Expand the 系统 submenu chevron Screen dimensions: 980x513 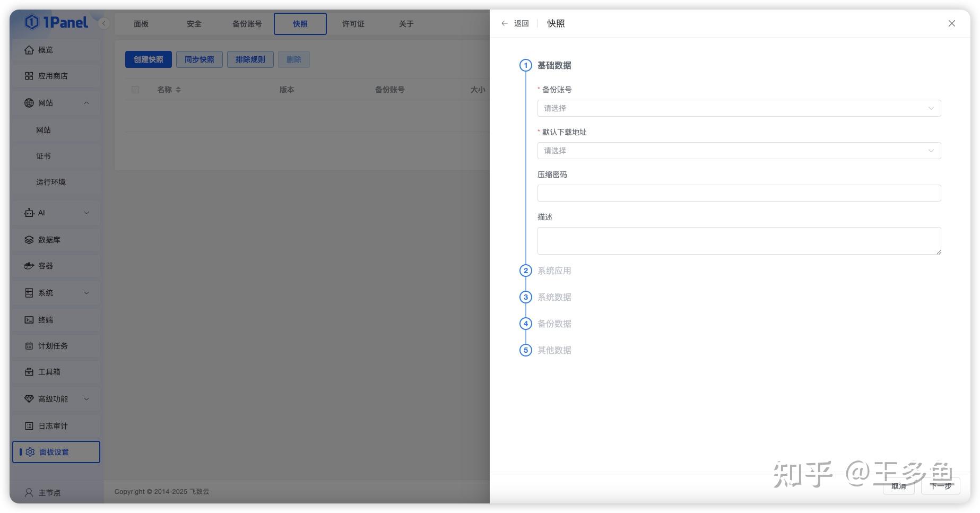point(86,293)
